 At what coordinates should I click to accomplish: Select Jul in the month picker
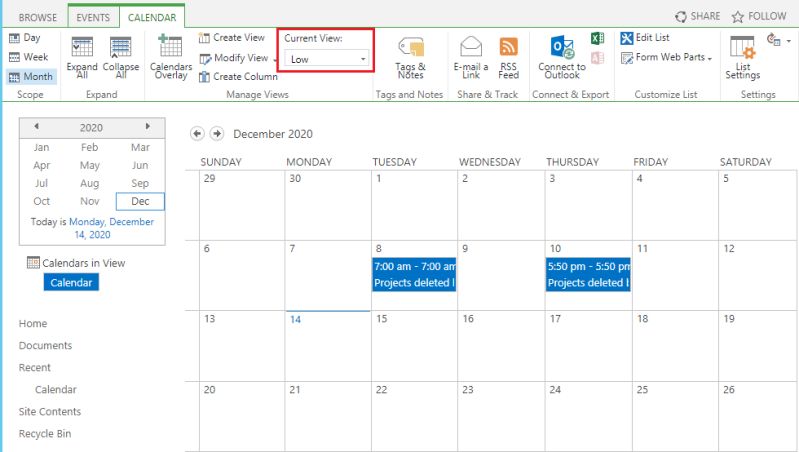tap(41, 183)
